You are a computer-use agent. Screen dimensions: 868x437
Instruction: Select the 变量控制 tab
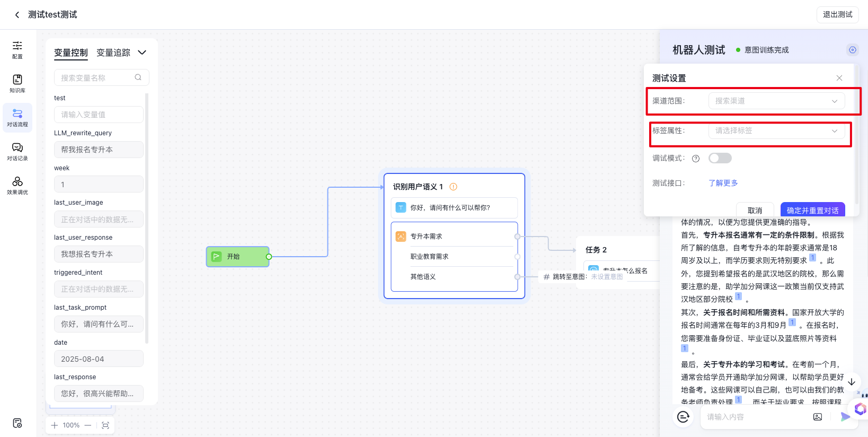tap(71, 53)
